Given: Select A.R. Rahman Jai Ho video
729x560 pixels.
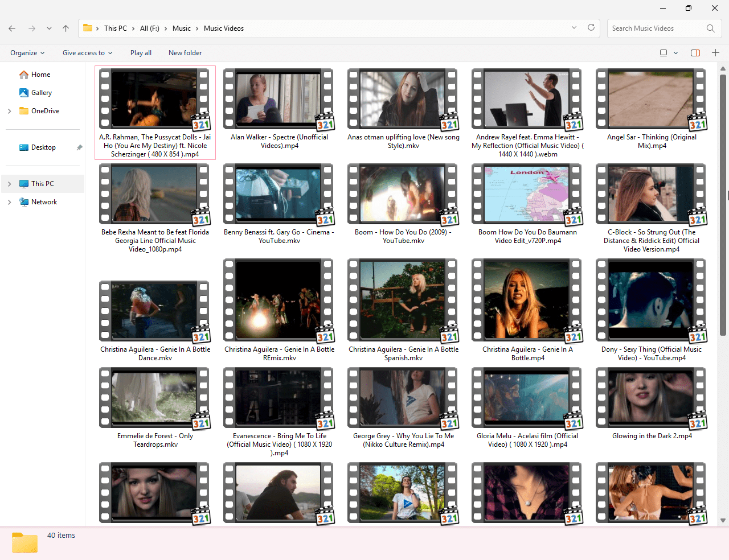Looking at the screenshot, I should pyautogui.click(x=155, y=113).
